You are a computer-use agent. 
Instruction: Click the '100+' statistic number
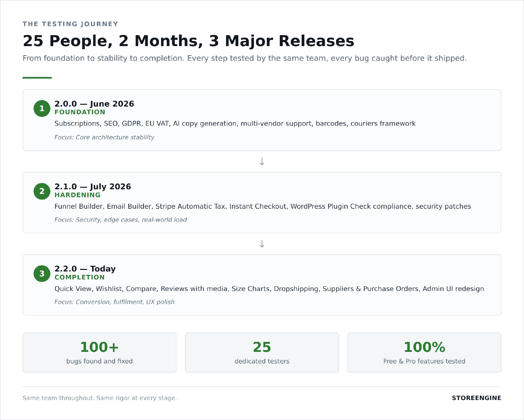tap(100, 347)
